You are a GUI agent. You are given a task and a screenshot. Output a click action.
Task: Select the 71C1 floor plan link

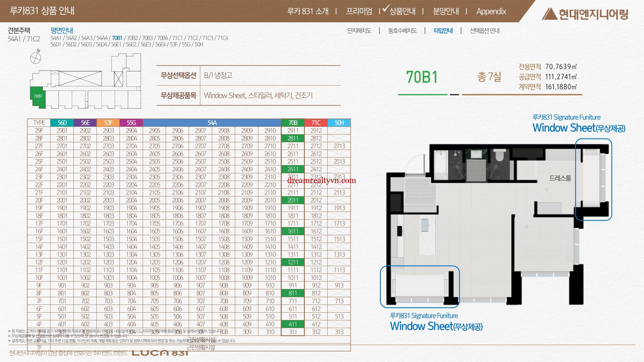point(177,38)
